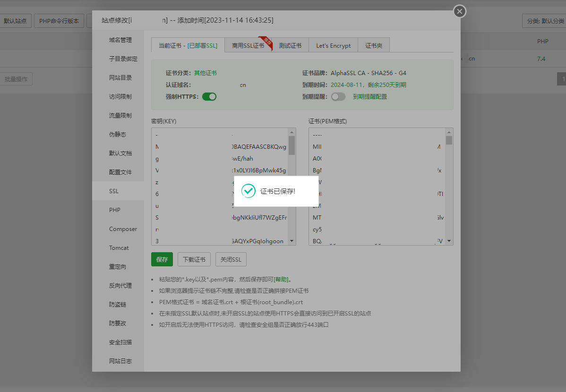Image resolution: width=566 pixels, height=392 pixels.
Task: Open the 到期提醒配置 link
Action: (370, 96)
